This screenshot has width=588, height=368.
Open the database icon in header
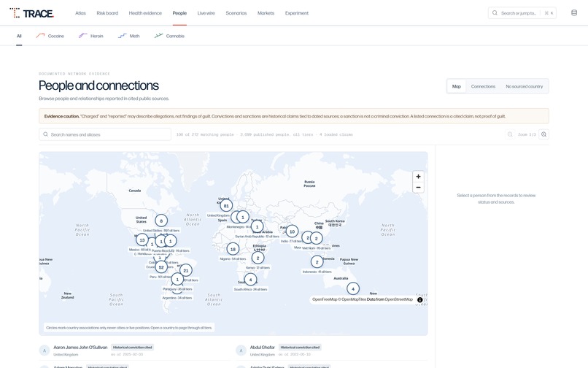tap(573, 12)
